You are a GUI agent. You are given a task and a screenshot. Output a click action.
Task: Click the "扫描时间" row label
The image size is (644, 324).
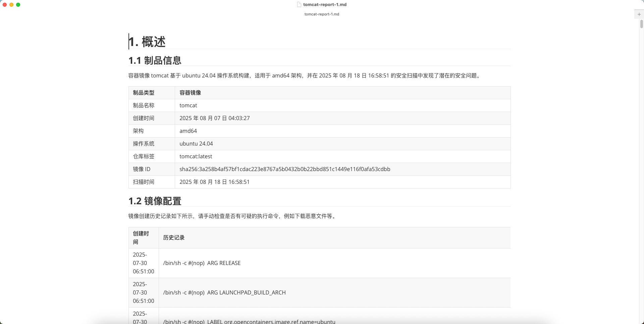pyautogui.click(x=144, y=182)
